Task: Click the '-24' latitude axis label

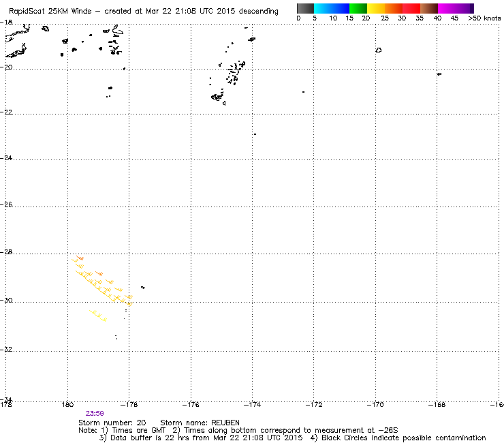Action: coord(6,158)
